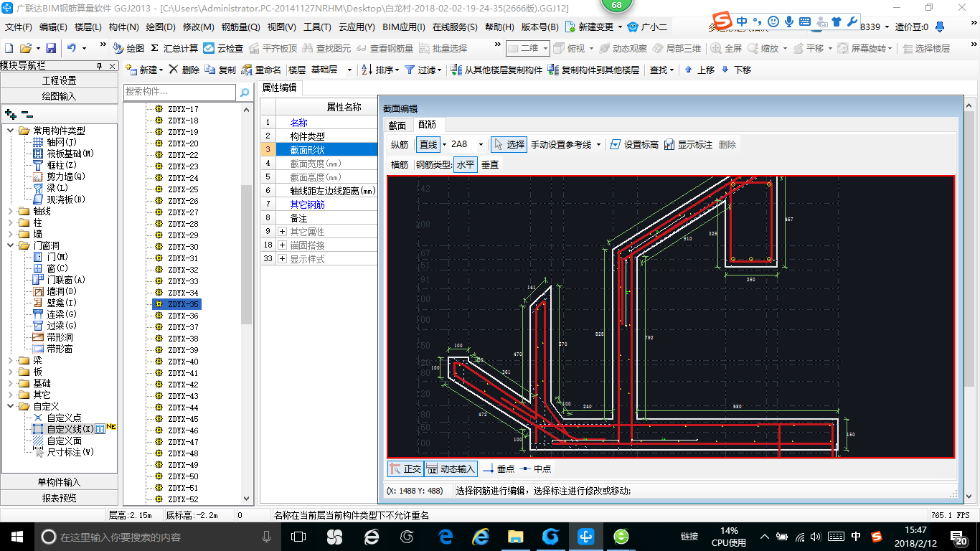Click 查看钢筋量 tool
Image resolution: width=980 pixels, height=551 pixels.
tap(385, 48)
